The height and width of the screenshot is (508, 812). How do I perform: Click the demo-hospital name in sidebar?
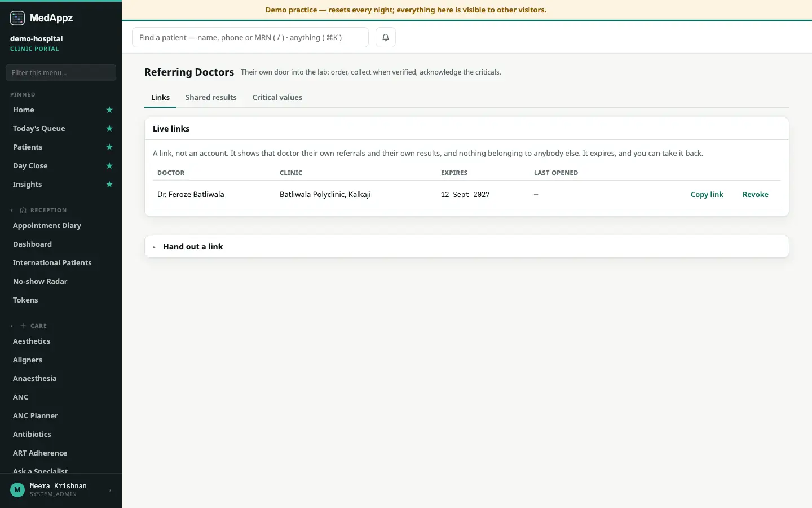(37, 38)
